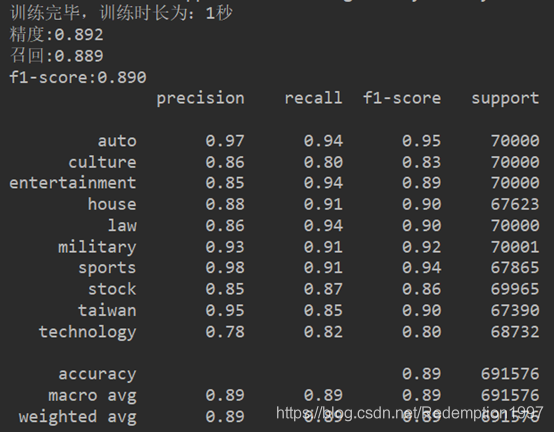This screenshot has width=554, height=432.
Task: Select the culture row label
Action: click(x=102, y=162)
